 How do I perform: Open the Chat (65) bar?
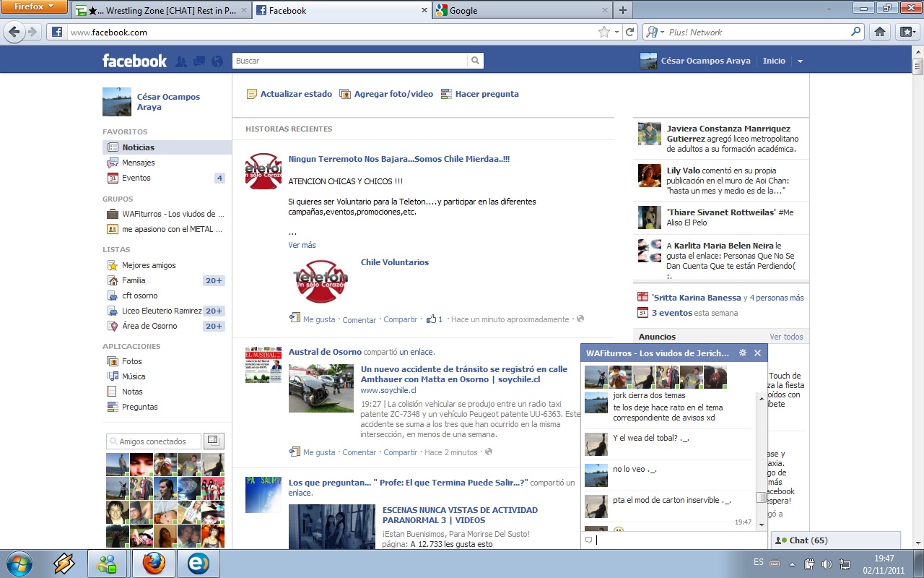[x=836, y=540]
